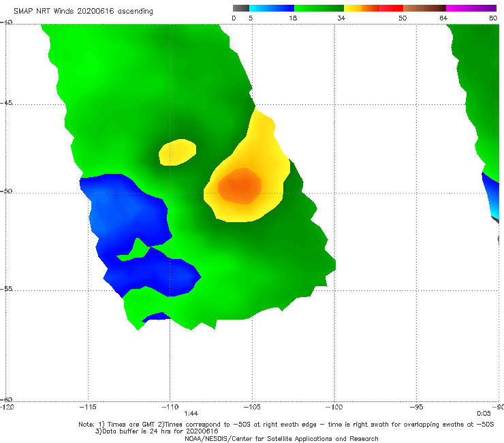Click the latitude label '-50' on the left axis
The height and width of the screenshot is (443, 504).
pos(6,191)
